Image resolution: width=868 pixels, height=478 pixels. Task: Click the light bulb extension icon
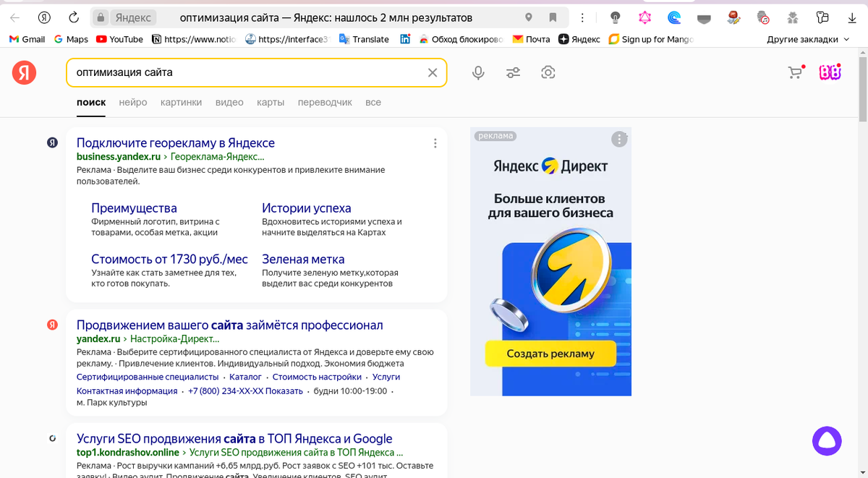tap(615, 17)
